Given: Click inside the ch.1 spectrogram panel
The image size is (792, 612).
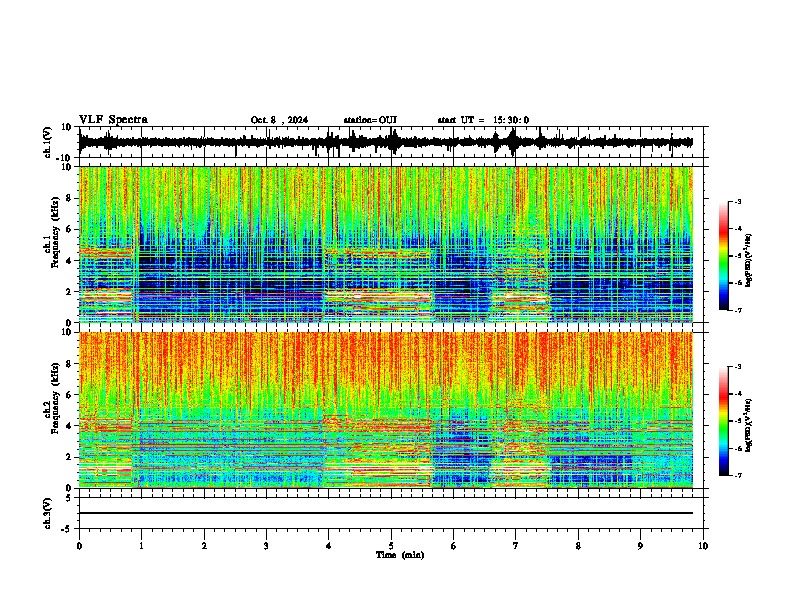Looking at the screenshot, I should (x=386, y=244).
